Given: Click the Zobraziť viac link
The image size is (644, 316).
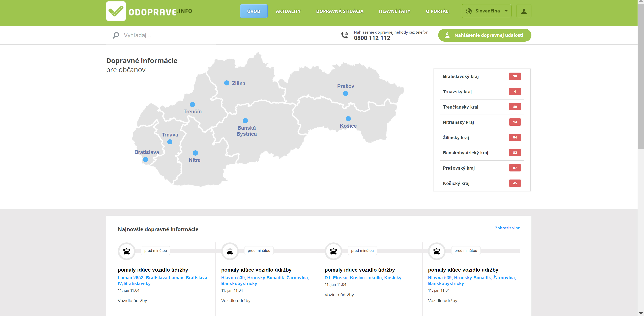Looking at the screenshot, I should tap(507, 228).
